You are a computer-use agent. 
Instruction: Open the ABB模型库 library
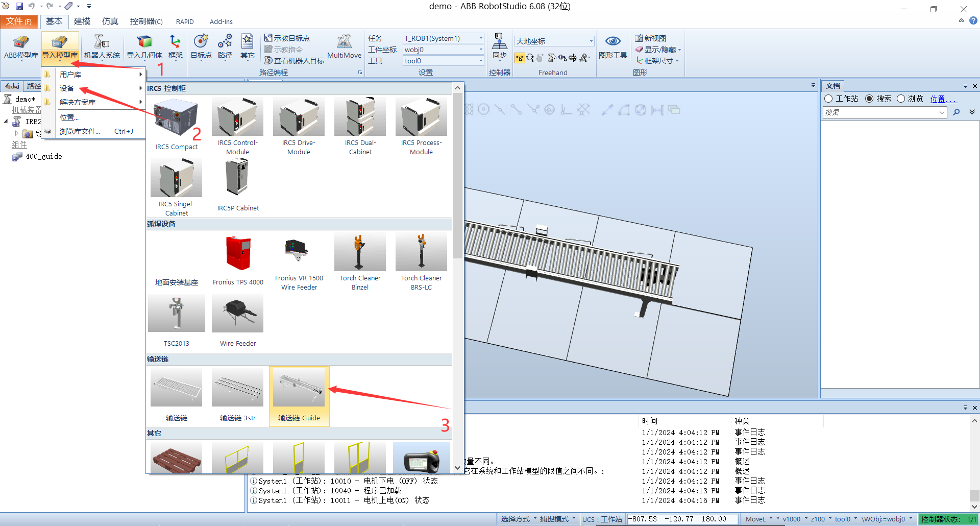(x=21, y=47)
